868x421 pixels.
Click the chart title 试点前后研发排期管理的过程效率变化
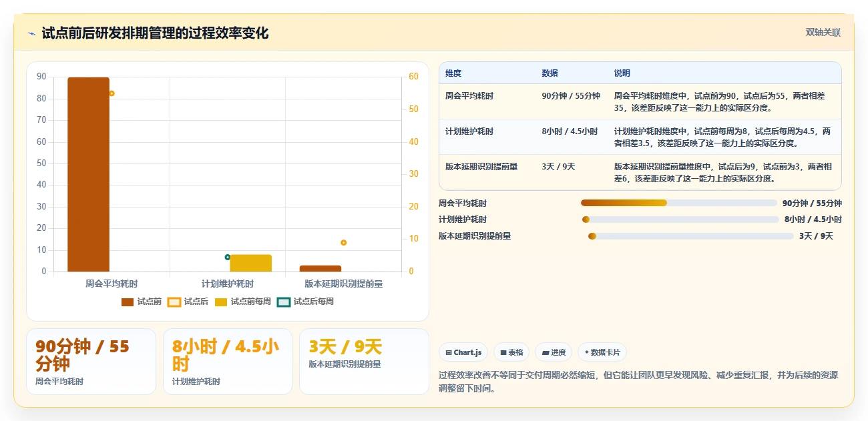[x=155, y=33]
